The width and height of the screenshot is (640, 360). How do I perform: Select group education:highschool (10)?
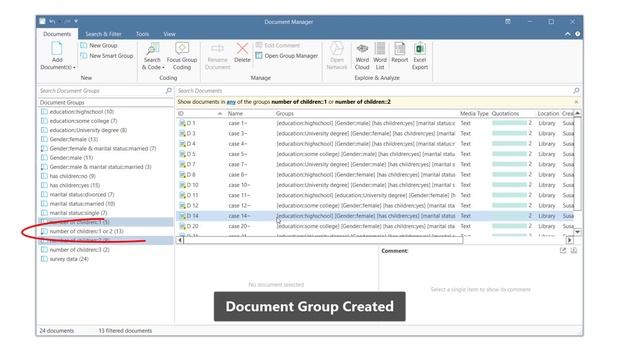click(x=82, y=111)
